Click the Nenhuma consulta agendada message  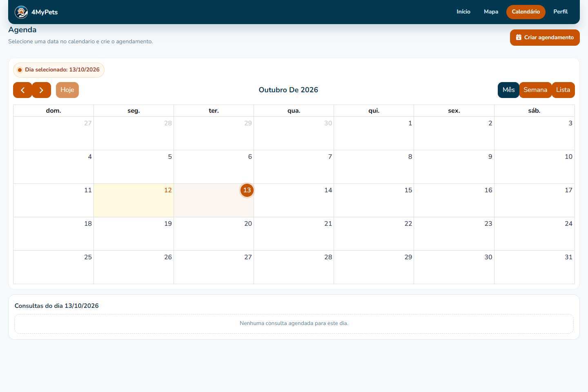click(x=294, y=323)
